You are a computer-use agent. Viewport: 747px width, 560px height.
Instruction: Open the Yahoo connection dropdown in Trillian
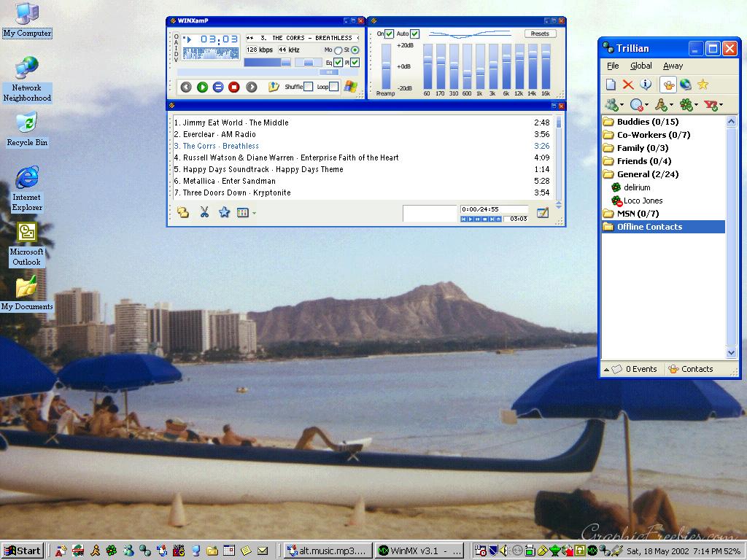coord(713,105)
